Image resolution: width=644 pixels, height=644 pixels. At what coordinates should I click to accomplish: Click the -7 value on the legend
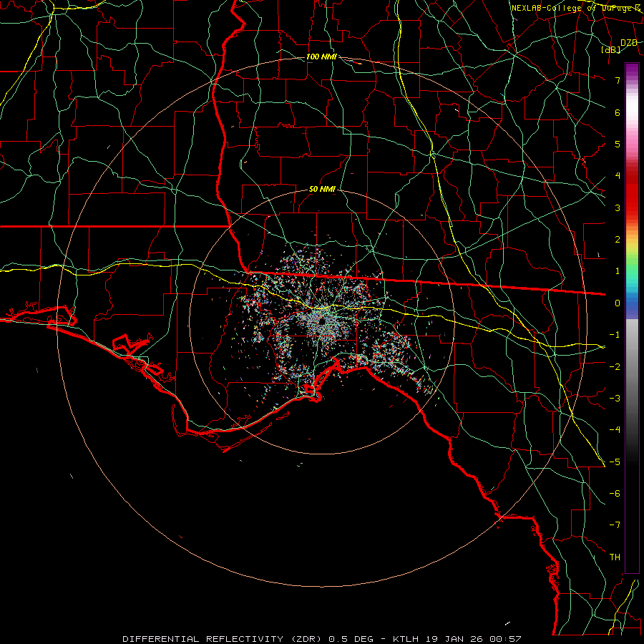(x=615, y=525)
